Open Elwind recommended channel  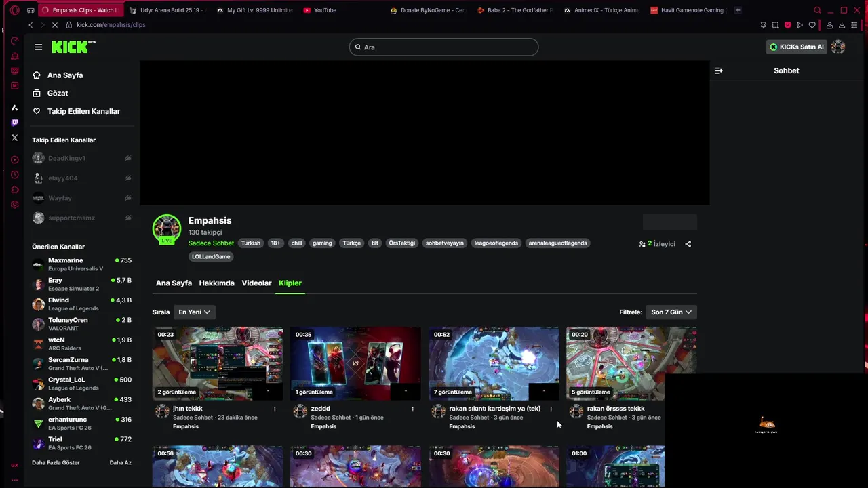[82, 304]
